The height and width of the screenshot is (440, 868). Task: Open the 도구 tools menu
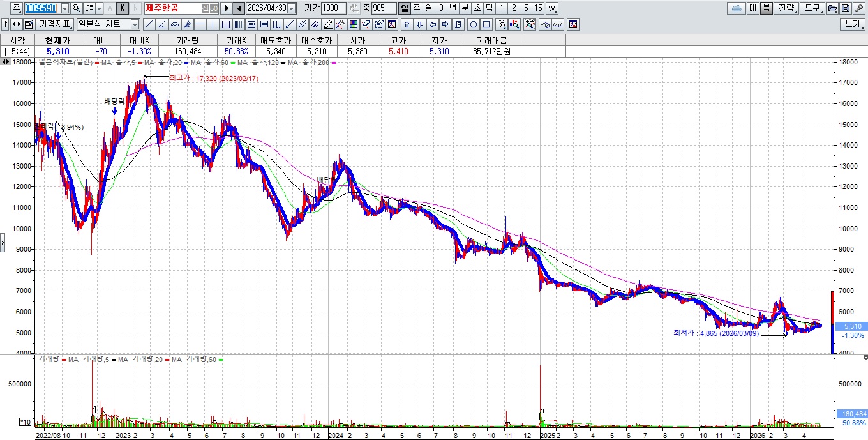[812, 8]
